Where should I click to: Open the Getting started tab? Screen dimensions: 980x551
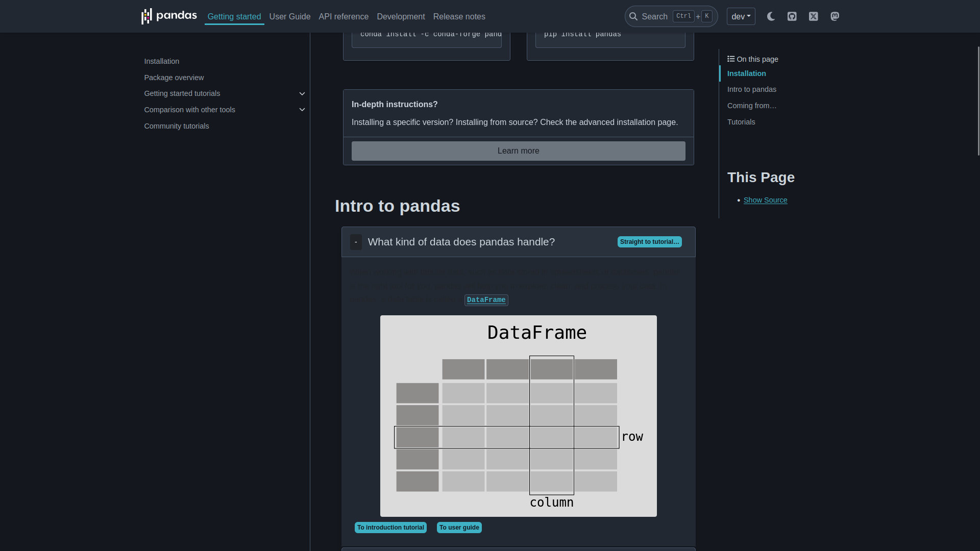point(234,16)
